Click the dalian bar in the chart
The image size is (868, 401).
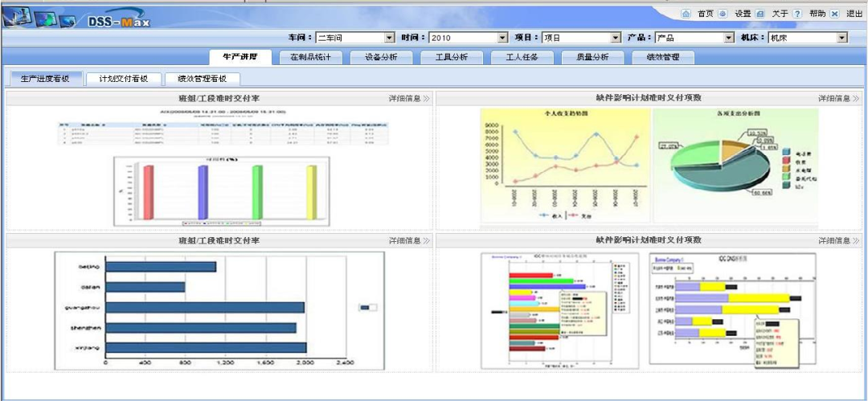pos(145,287)
